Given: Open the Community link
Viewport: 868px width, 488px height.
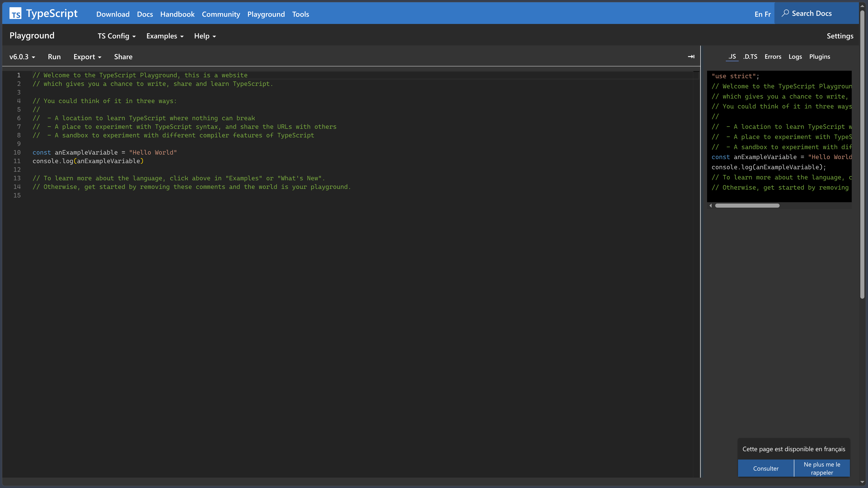Looking at the screenshot, I should (221, 14).
